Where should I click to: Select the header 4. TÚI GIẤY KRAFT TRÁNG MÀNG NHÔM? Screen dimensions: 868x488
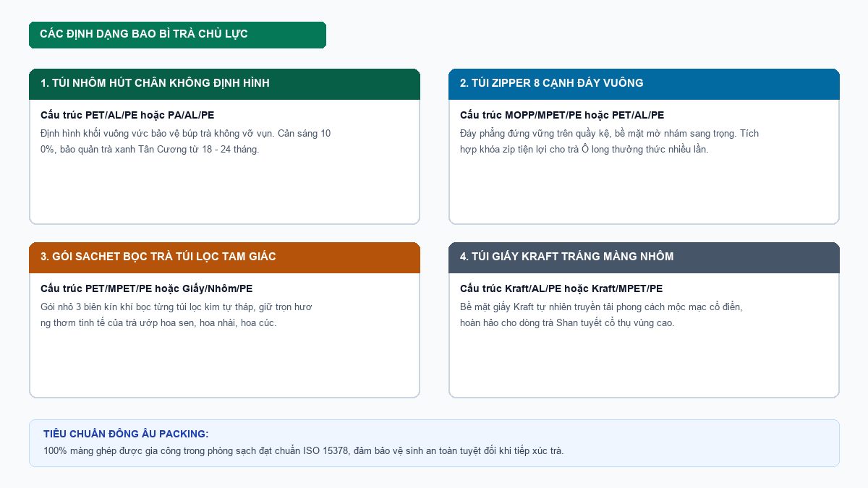[644, 257]
